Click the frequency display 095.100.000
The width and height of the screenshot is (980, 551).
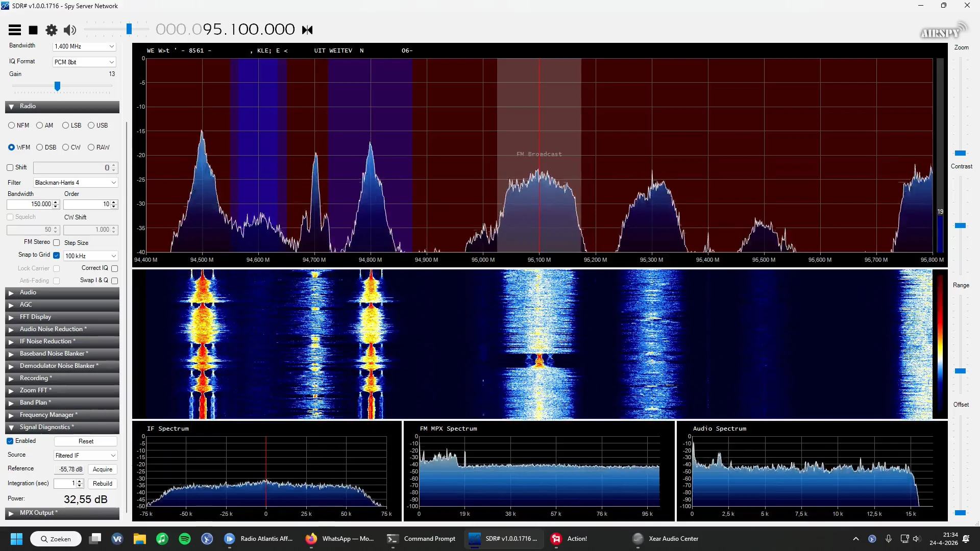[x=225, y=30]
